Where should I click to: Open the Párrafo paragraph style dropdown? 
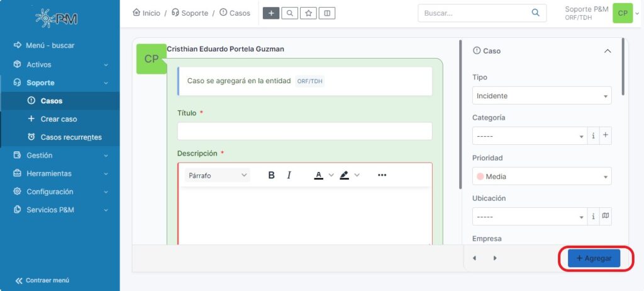[x=218, y=175]
